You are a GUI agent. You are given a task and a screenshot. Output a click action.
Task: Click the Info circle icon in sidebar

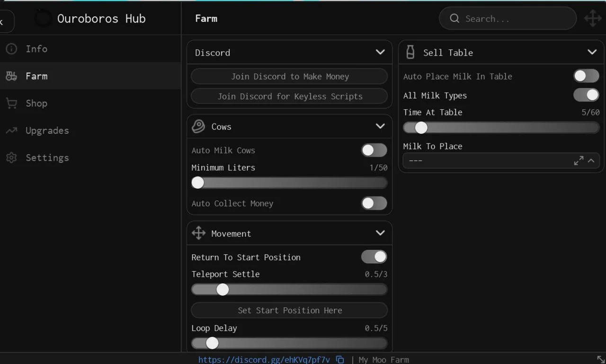click(11, 49)
